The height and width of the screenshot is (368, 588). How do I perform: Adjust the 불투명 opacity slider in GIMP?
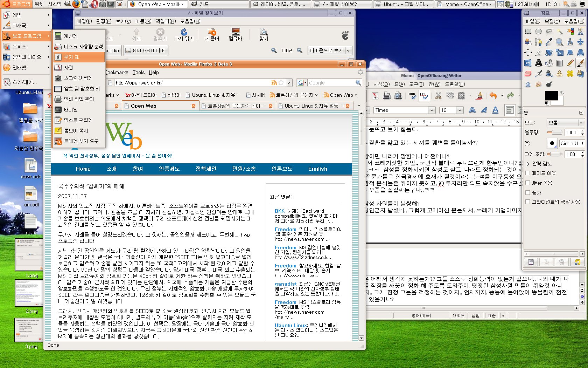[x=554, y=132]
